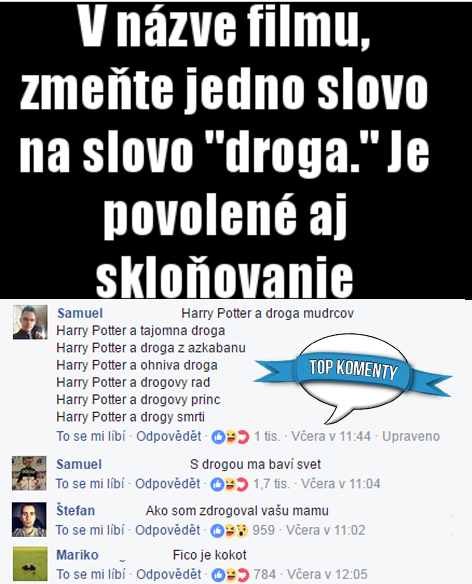Reply to 'S drogou ma baví svet' comment

167,484
